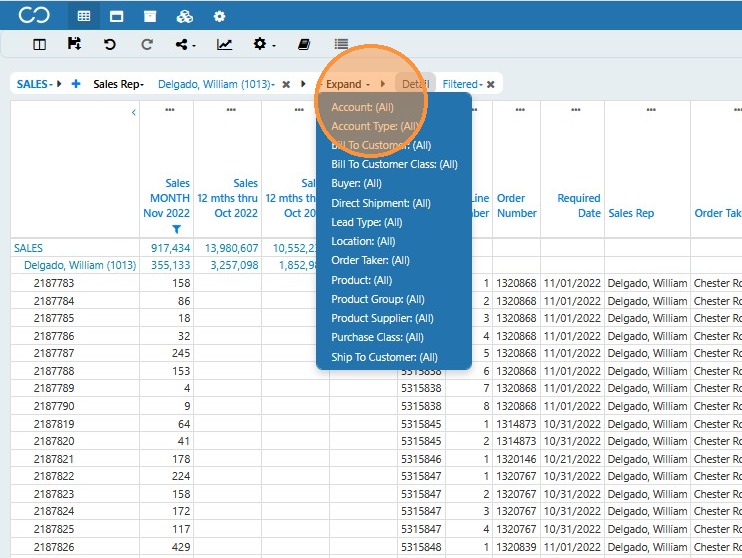
Task: Select Product Group: (All) from menu
Action: coord(378,299)
